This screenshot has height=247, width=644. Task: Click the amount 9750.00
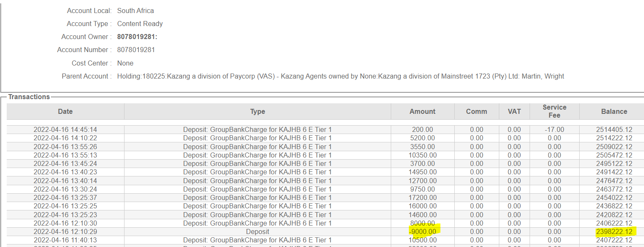pyautogui.click(x=422, y=189)
